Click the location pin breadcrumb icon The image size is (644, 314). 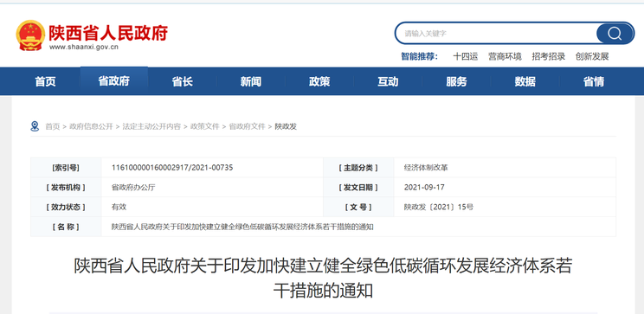point(35,126)
